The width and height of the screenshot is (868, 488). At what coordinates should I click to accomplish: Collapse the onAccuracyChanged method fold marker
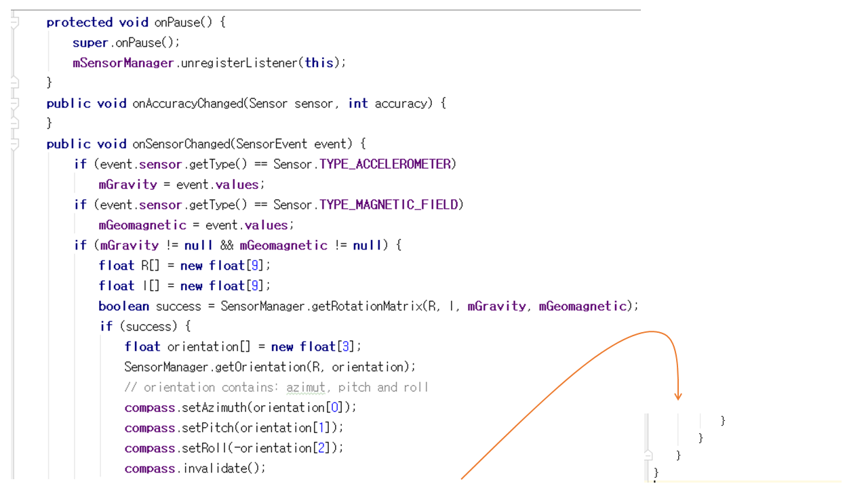coord(14,104)
